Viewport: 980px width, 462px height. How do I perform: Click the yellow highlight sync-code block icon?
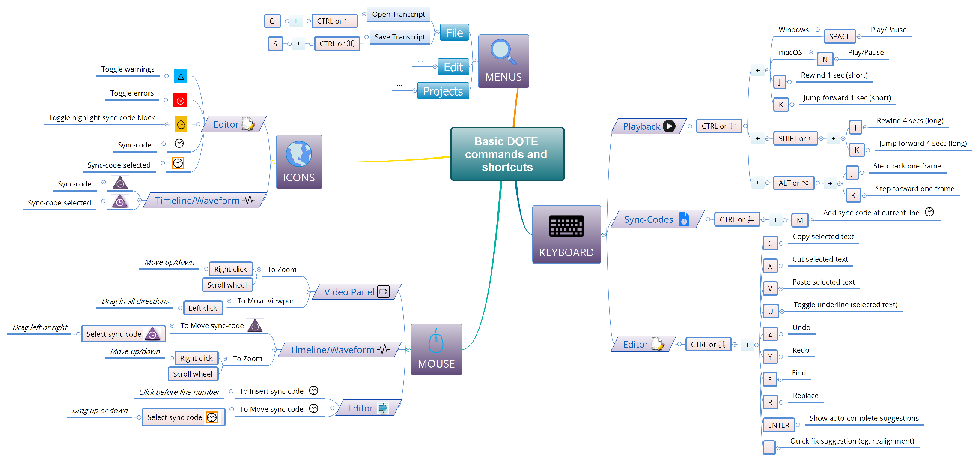181,124
